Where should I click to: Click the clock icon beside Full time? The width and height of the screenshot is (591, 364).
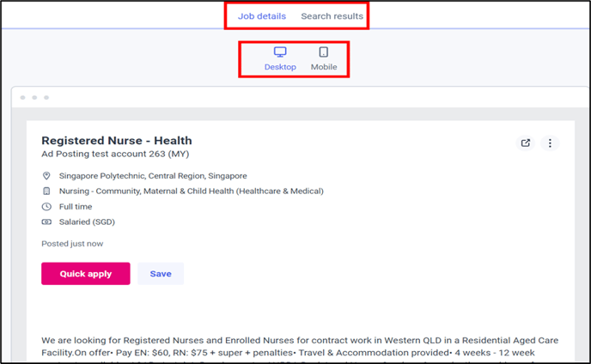click(x=46, y=207)
